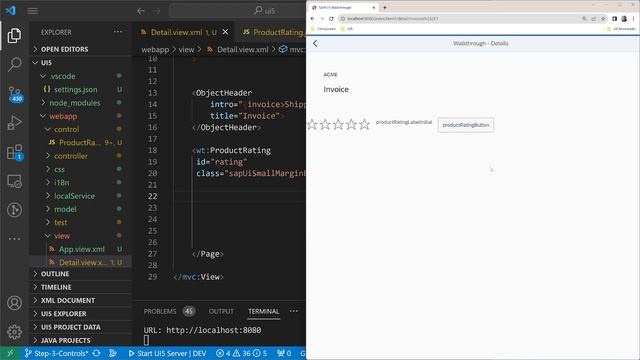Show additional views ellipsis in activity bar
Image resolution: width=640 pixels, height=360 pixels.
[14, 239]
